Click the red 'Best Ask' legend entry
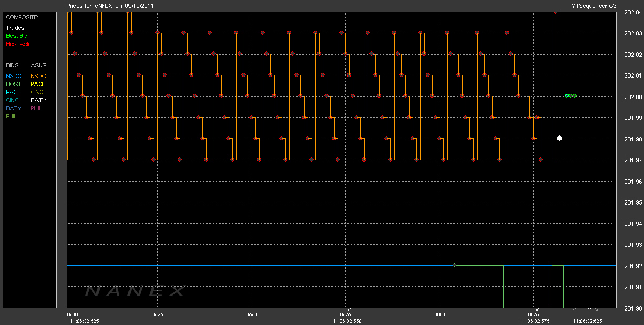The image size is (644, 325). point(17,44)
